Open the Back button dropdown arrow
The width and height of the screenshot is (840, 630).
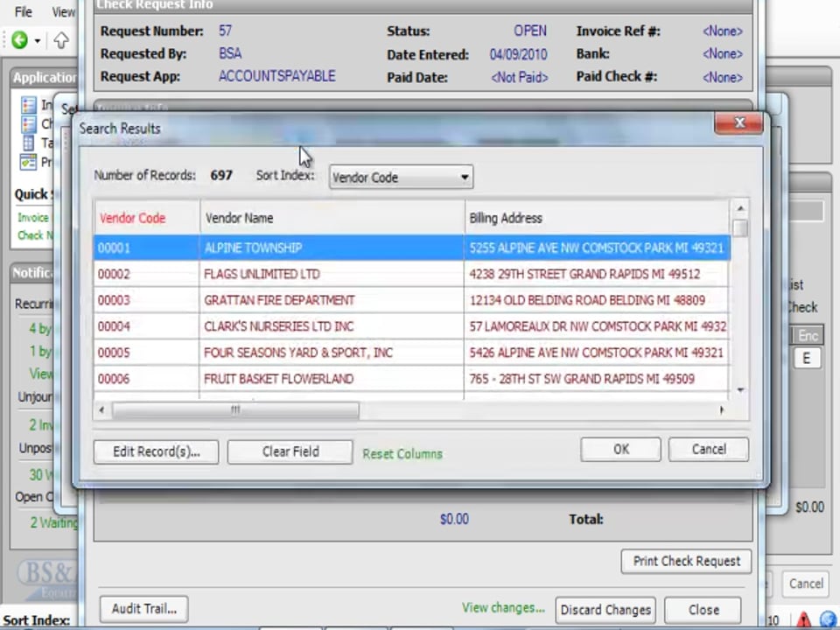tap(38, 41)
